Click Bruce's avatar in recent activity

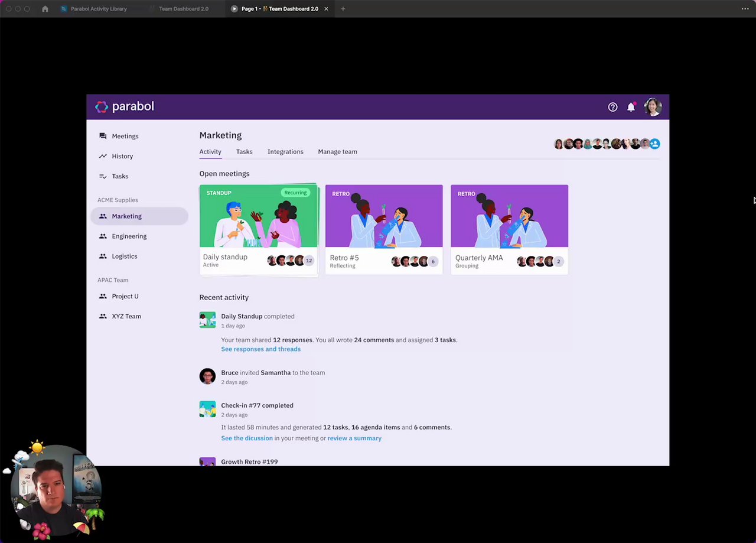(207, 376)
